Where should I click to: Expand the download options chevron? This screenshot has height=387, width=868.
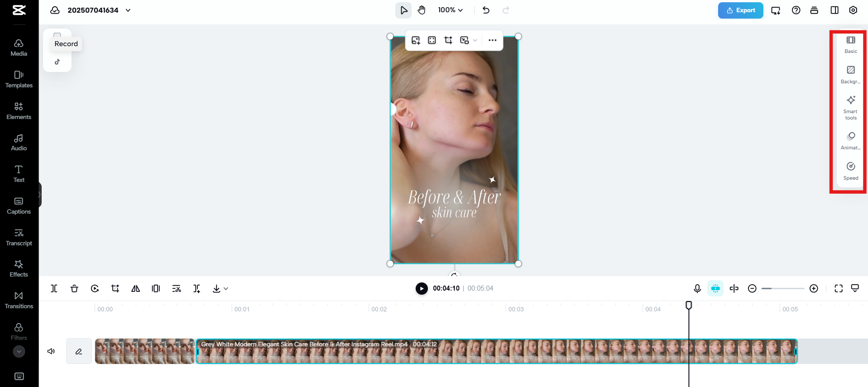(x=226, y=288)
